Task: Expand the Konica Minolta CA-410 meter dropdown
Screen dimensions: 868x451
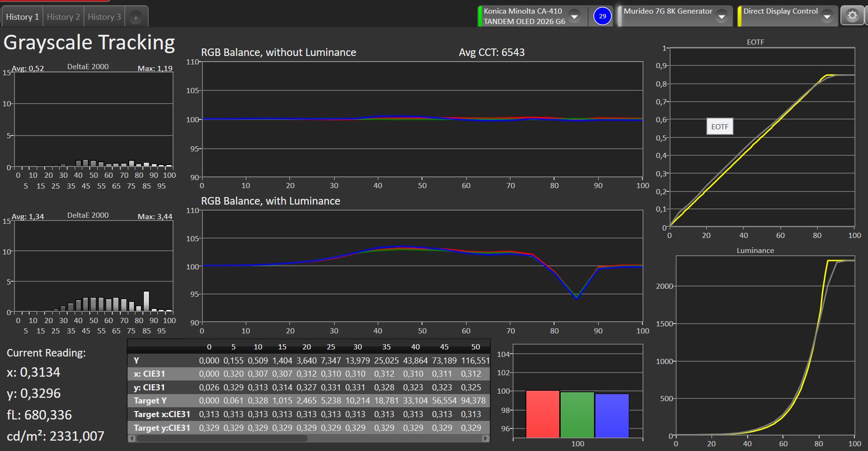Action: [x=574, y=16]
